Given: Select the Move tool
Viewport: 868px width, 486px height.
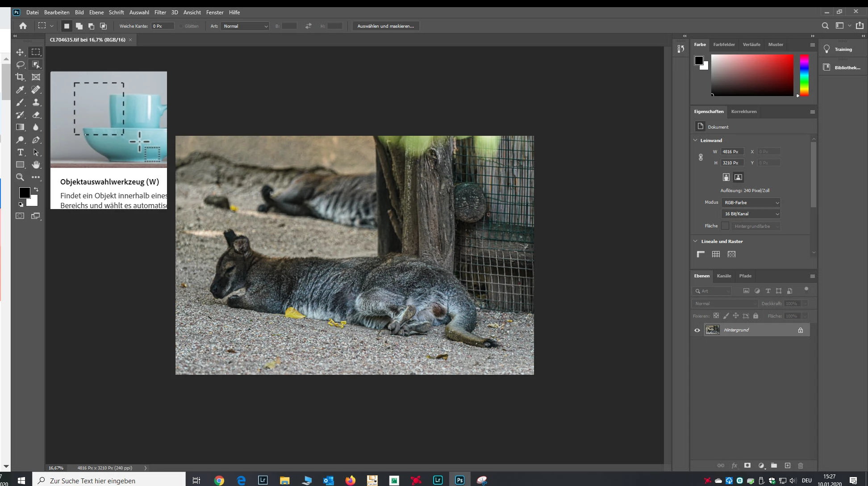Looking at the screenshot, I should [20, 52].
